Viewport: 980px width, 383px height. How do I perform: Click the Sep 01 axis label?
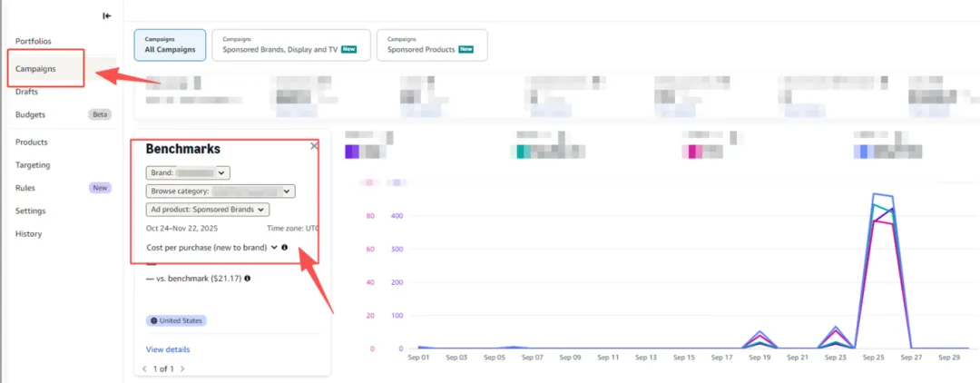(x=418, y=358)
